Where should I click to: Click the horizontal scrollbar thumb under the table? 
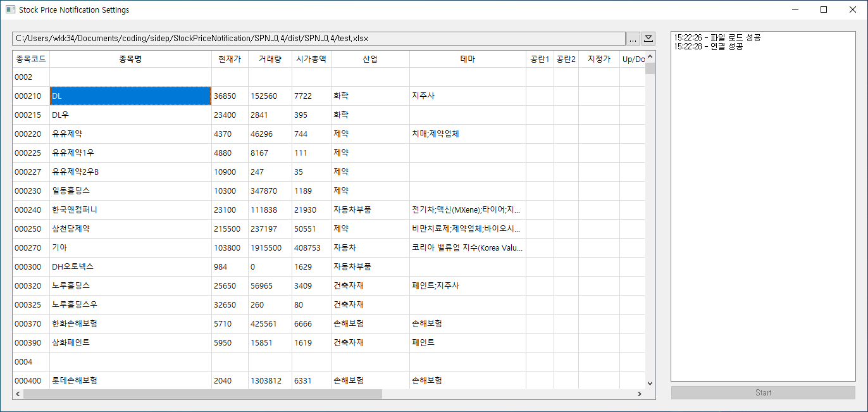pyautogui.click(x=202, y=394)
